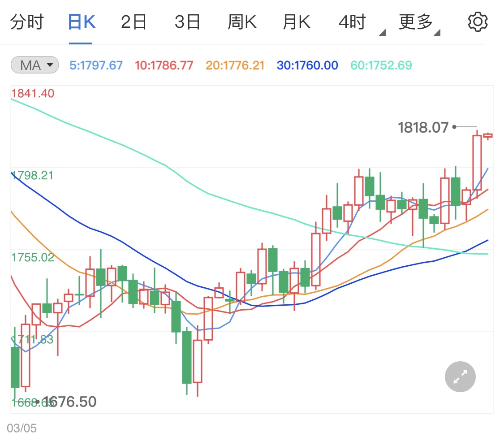Click the 1841.40 axis label
Screen dimensions: 504x437
tap(32, 93)
